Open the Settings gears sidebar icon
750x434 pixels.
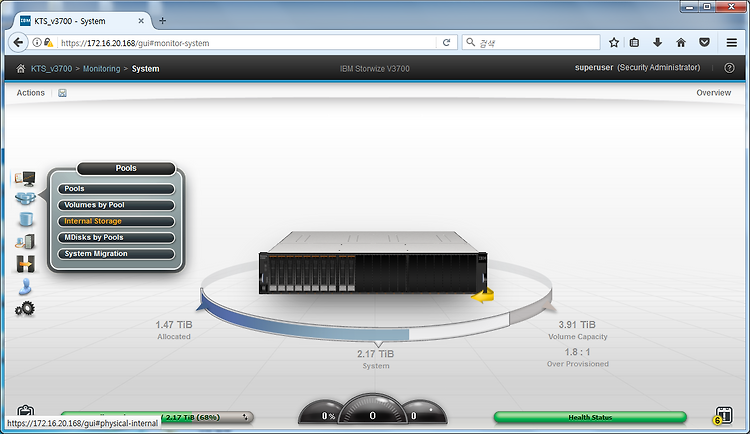25,309
